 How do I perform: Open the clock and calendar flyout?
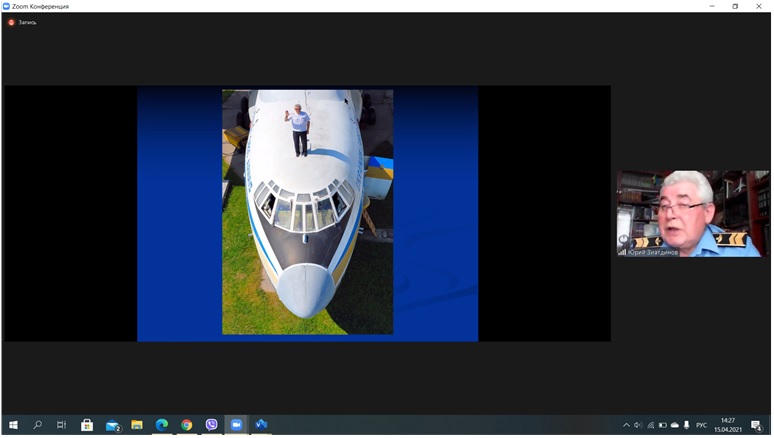pyautogui.click(x=728, y=425)
